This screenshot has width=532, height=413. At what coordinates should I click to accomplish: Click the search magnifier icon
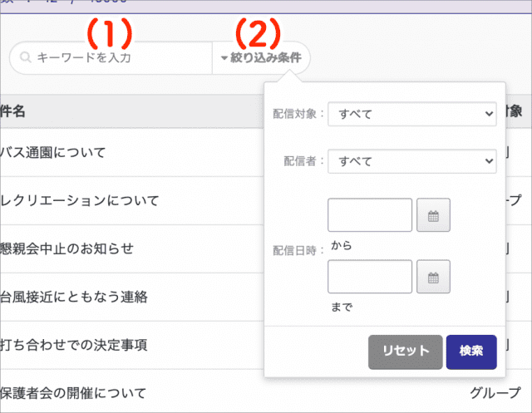(26, 57)
